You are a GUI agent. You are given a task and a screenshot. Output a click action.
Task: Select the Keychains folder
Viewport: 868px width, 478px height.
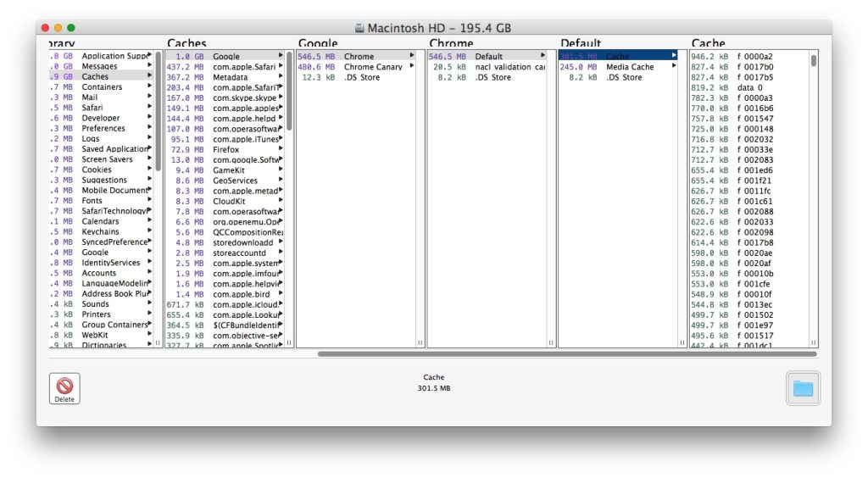102,231
